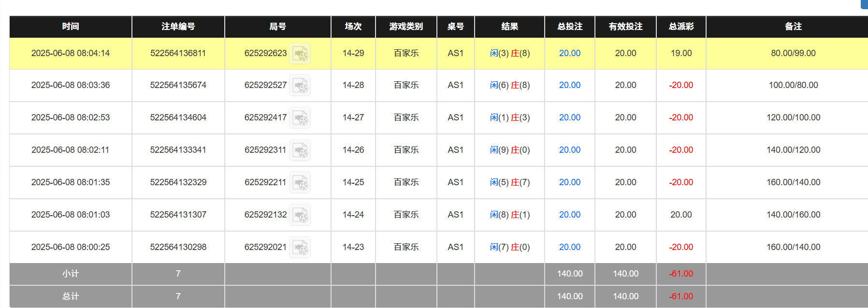
Task: Open video replay icon for round 625292527
Action: click(x=300, y=86)
